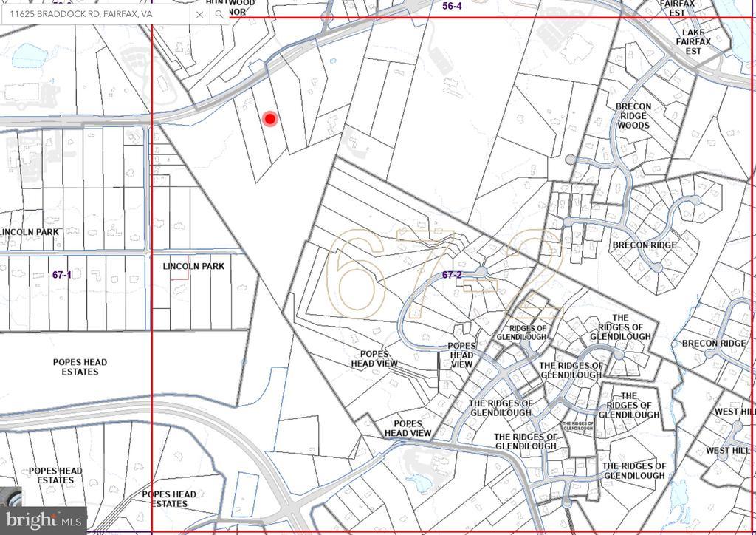
Task: Click the BRECON RIDGE WOODS subdivision label
Action: pyautogui.click(x=633, y=116)
